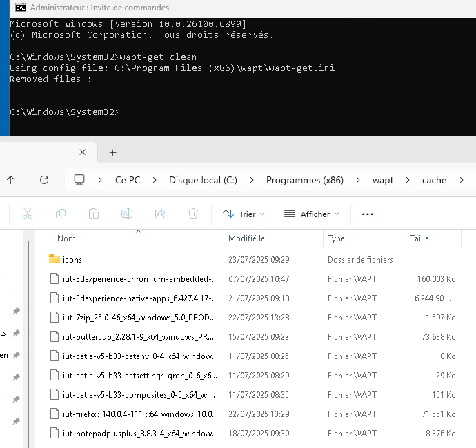Click the Share icon in toolbar
The height and width of the screenshot is (448, 476).
pyautogui.click(x=160, y=214)
